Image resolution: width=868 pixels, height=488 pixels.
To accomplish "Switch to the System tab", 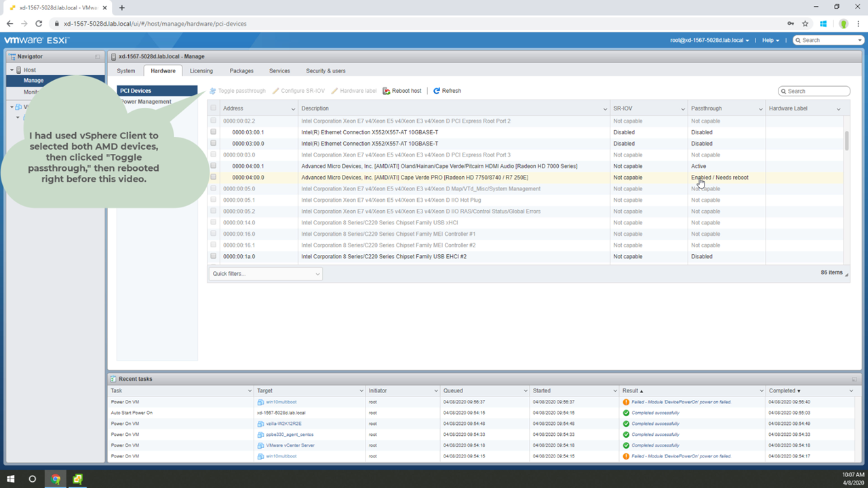I will pyautogui.click(x=126, y=70).
